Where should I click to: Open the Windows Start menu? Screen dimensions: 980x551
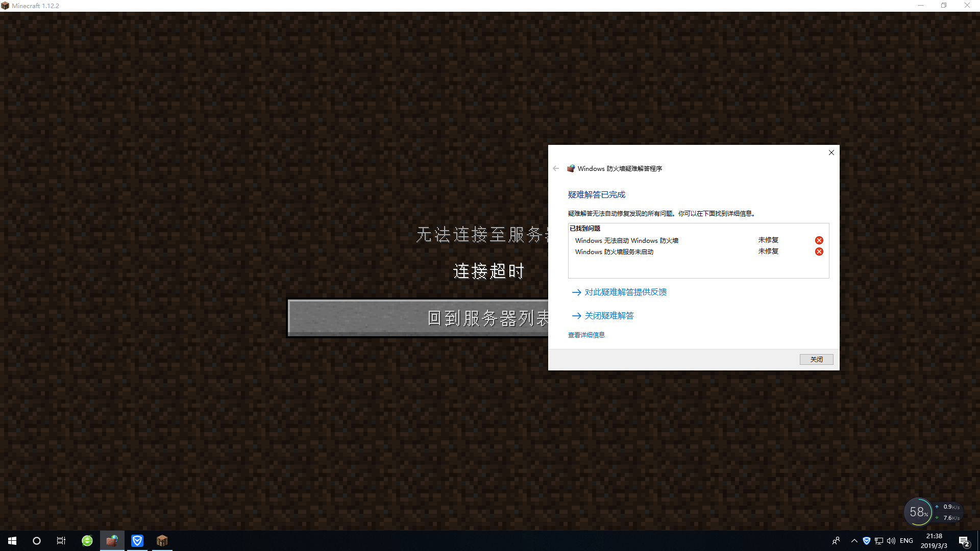point(12,541)
